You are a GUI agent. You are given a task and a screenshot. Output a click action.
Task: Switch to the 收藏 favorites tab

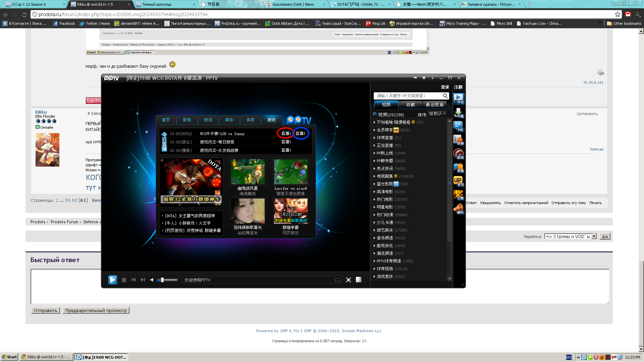tap(411, 105)
